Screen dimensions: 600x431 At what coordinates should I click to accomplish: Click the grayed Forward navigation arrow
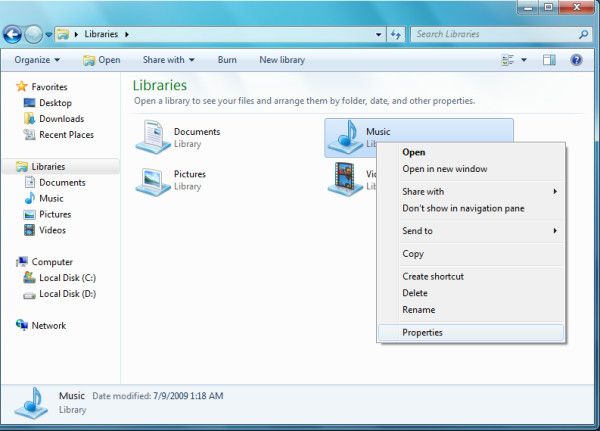coord(34,35)
